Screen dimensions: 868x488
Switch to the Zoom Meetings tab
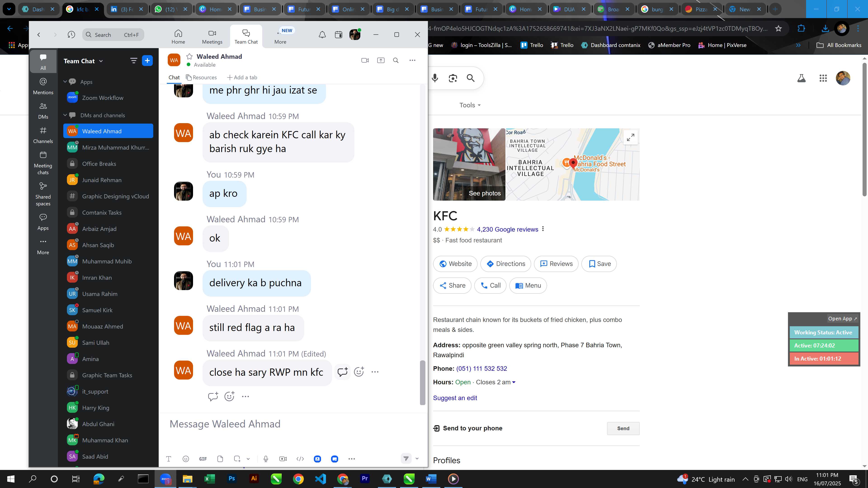click(212, 37)
